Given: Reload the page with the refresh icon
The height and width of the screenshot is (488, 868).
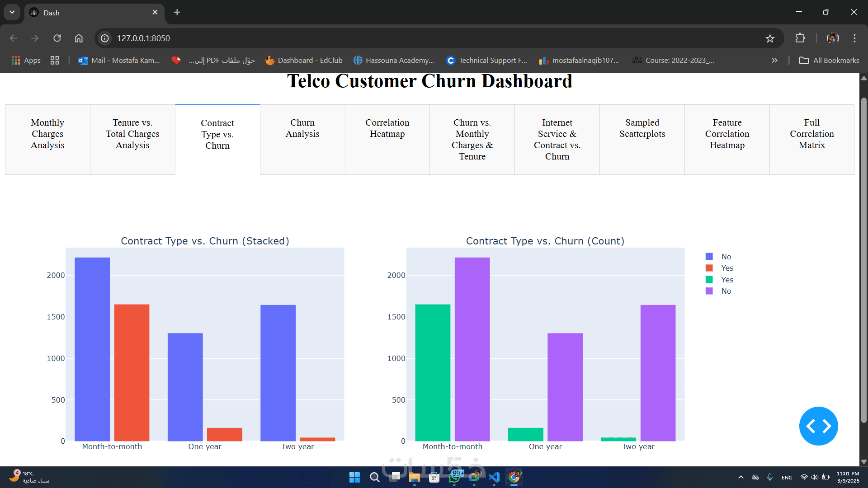Looking at the screenshot, I should coord(57,38).
